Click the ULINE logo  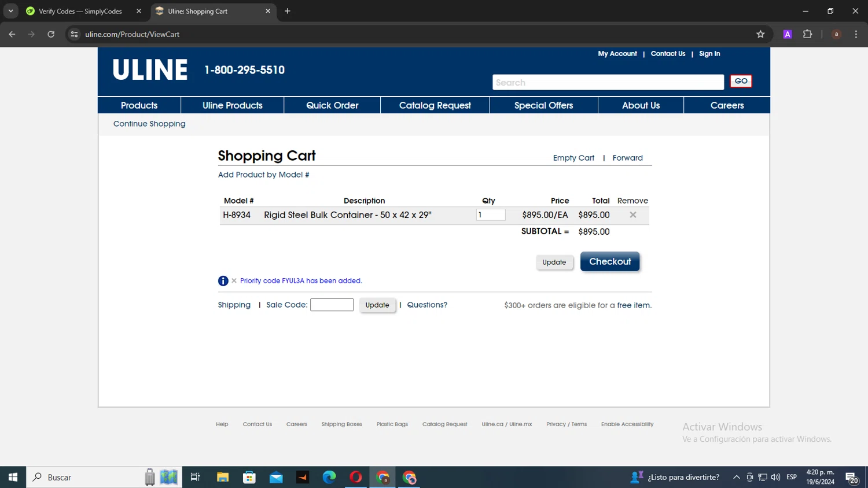(x=150, y=69)
